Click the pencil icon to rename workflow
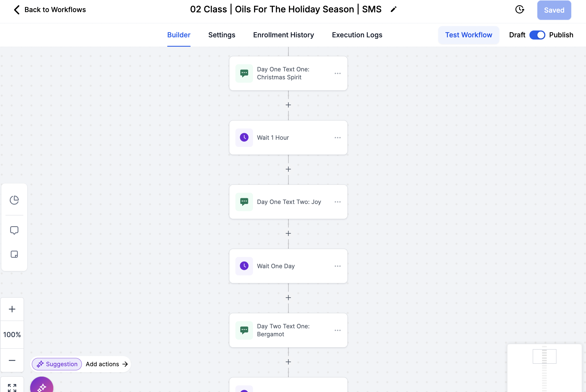Viewport: 586px width, 392px height. pos(394,9)
